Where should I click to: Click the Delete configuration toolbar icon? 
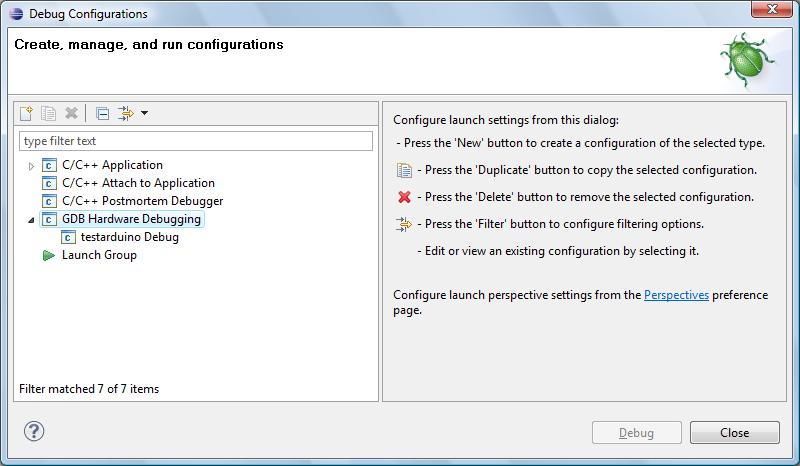point(71,114)
